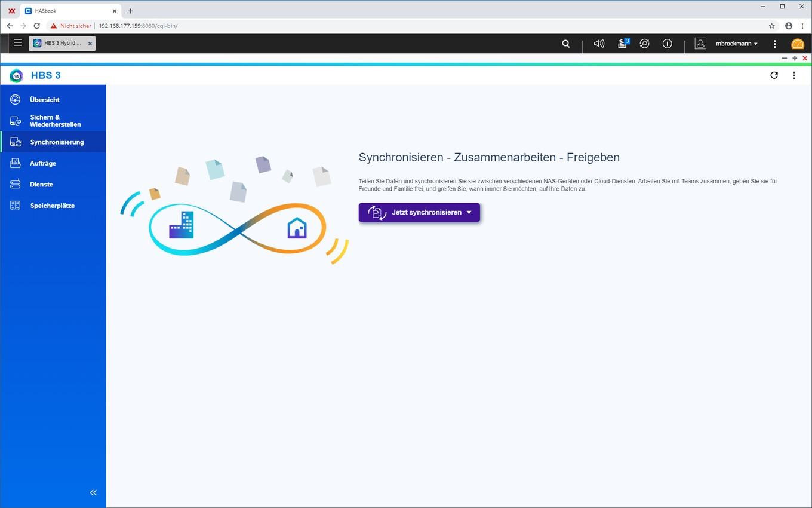Bookmark this page with the star icon
Viewport: 812px width, 508px height.
click(x=771, y=26)
